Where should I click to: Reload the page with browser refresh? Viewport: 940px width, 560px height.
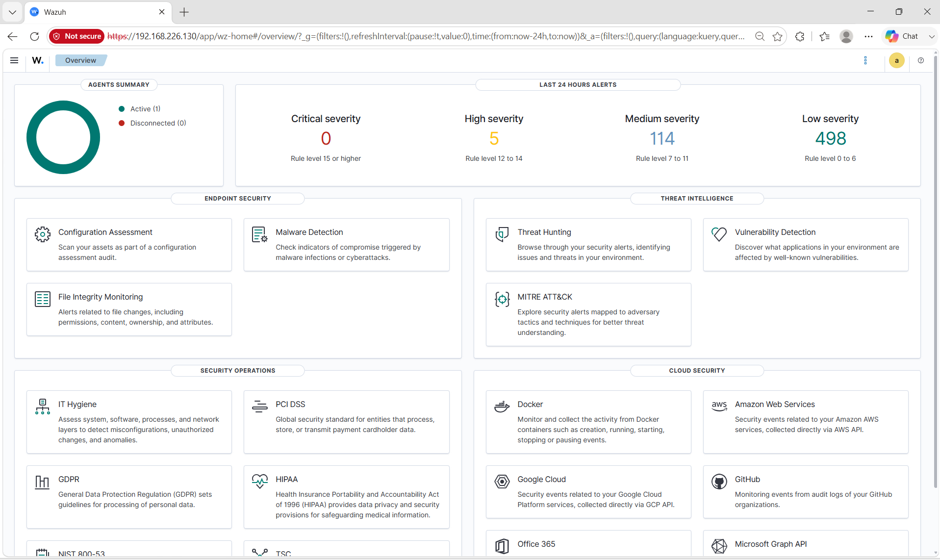[34, 36]
